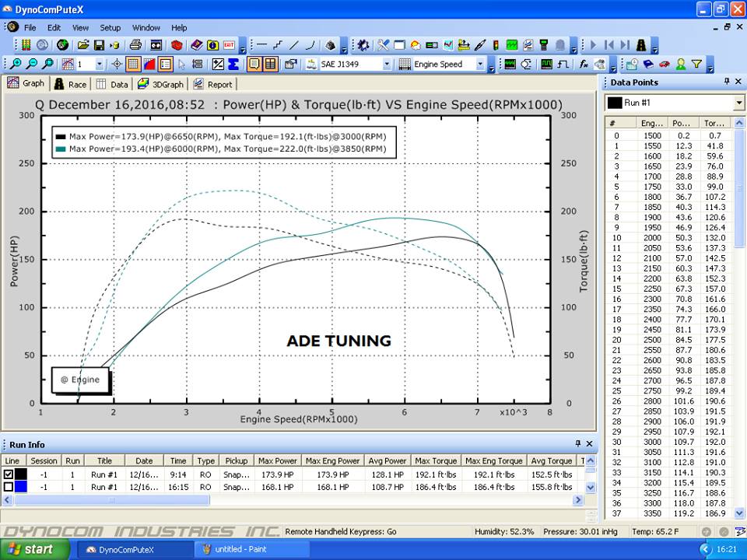Viewport: 747px width, 560px height.
Task: Open the Engine Speed axis dropdown
Action: click(x=482, y=64)
